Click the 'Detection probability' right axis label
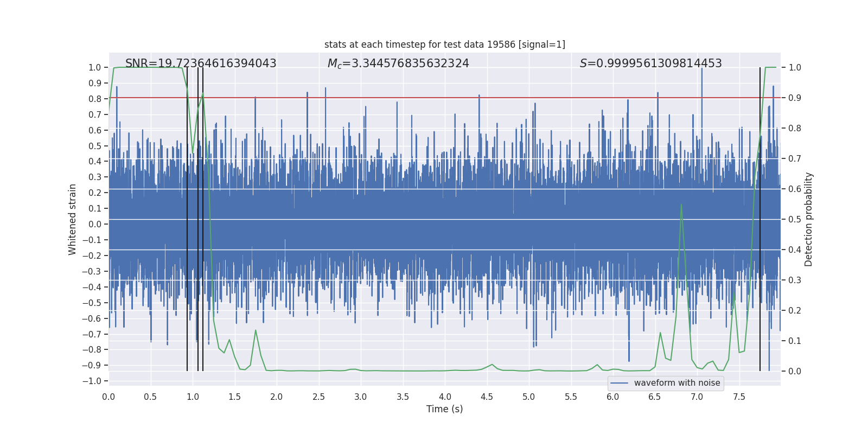This screenshot has height=434, width=868. click(809, 219)
